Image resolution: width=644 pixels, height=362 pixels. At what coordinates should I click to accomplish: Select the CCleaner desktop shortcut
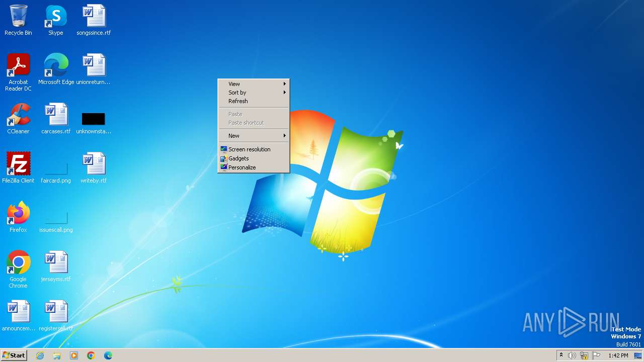point(18,119)
